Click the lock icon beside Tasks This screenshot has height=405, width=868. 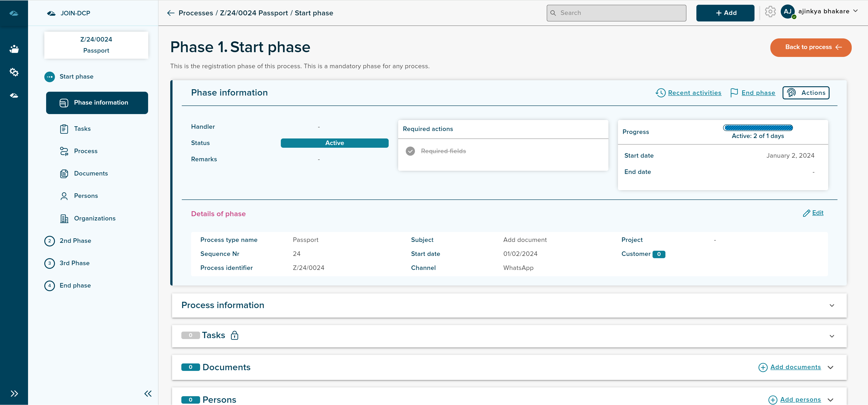[x=234, y=335]
